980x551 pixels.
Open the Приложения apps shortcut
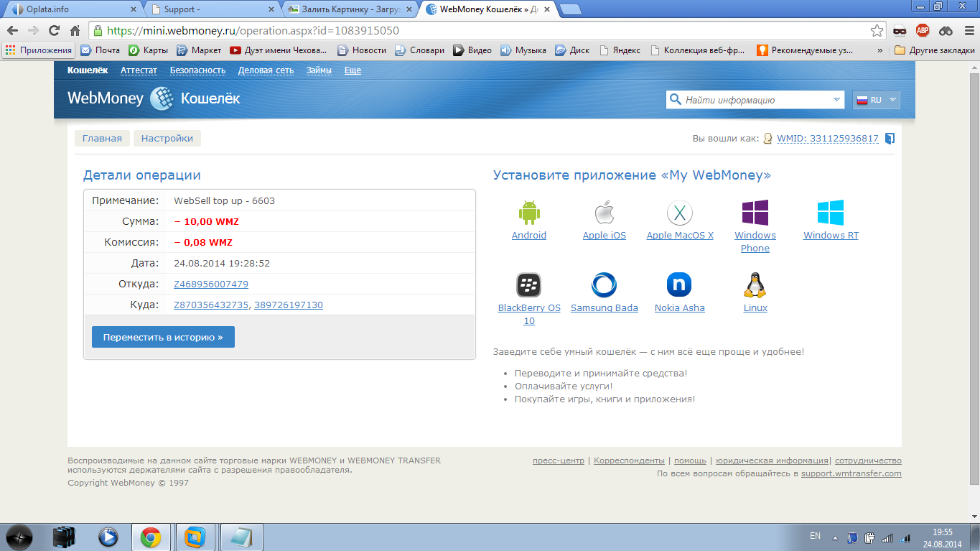click(x=39, y=50)
